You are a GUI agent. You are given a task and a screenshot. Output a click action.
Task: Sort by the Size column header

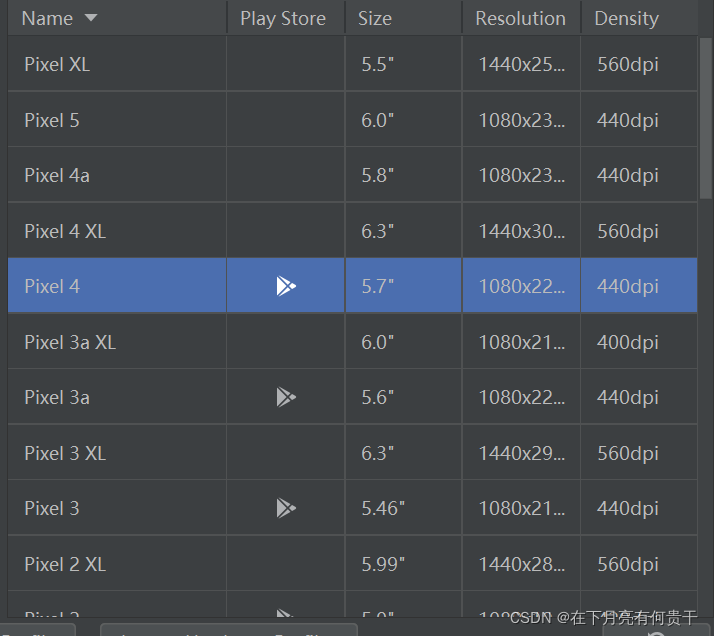point(403,18)
